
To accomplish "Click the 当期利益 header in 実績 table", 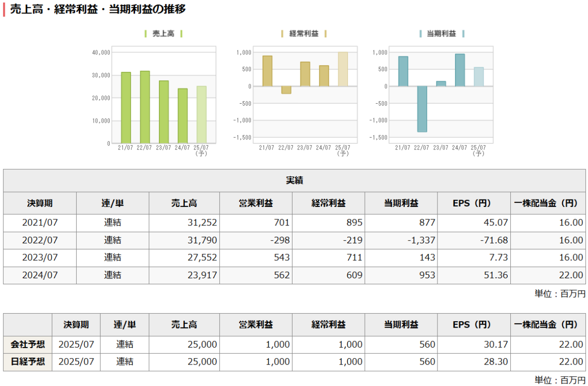I will pos(401,203).
